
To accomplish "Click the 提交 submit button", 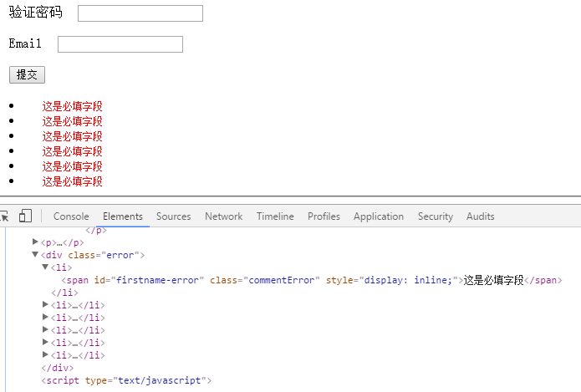I will tap(27, 75).
